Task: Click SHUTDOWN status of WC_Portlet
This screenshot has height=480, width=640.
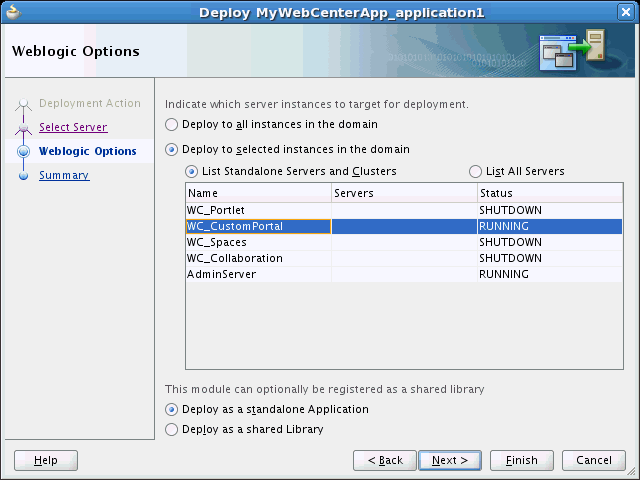Action: (x=511, y=210)
